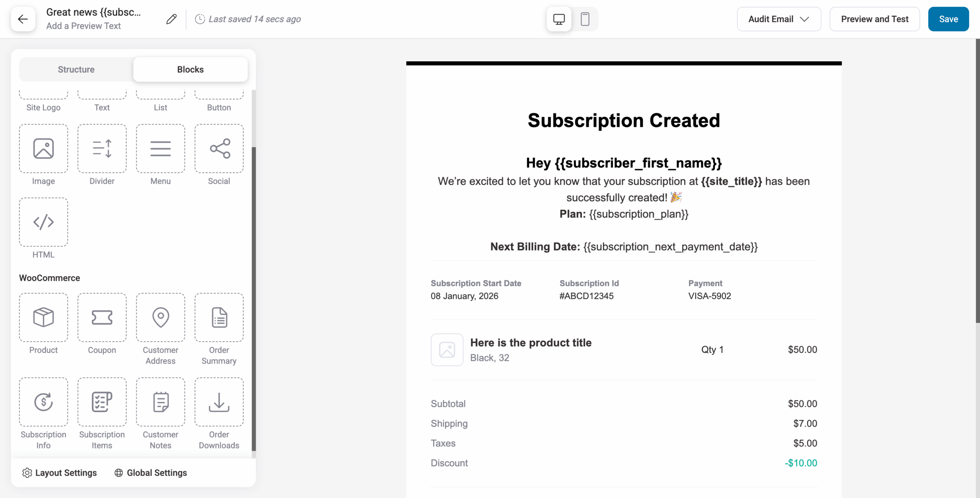Image resolution: width=980 pixels, height=498 pixels.
Task: Add the Product block from WooCommerce section
Action: tap(43, 317)
